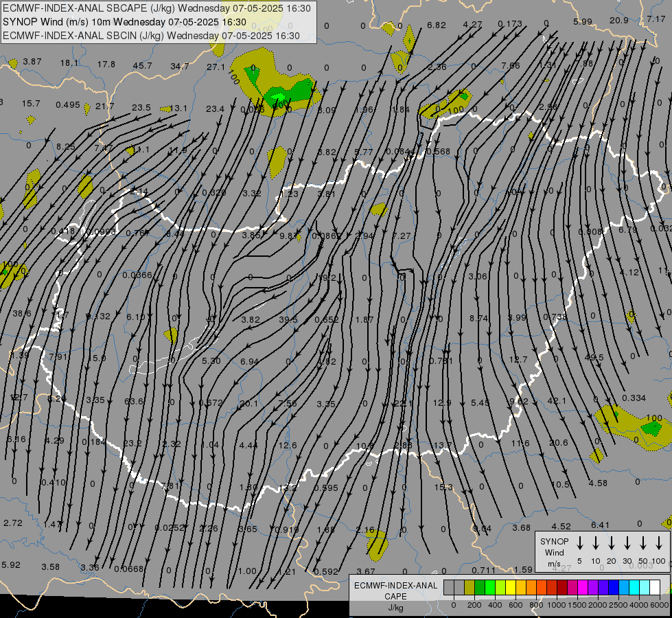This screenshot has height=618, width=672.
Task: Pick the magenta CAPE legend swatch
Action: 583,588
